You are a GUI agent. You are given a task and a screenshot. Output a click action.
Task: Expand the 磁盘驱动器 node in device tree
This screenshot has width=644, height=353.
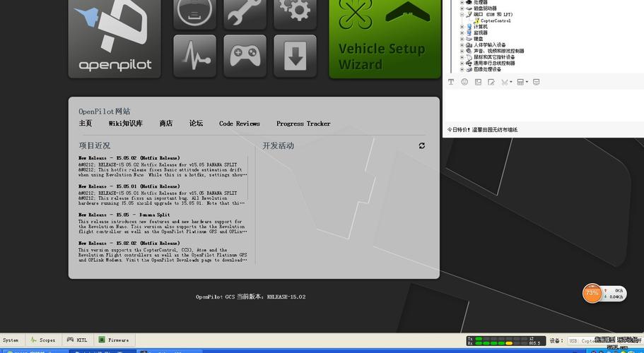coord(462,8)
